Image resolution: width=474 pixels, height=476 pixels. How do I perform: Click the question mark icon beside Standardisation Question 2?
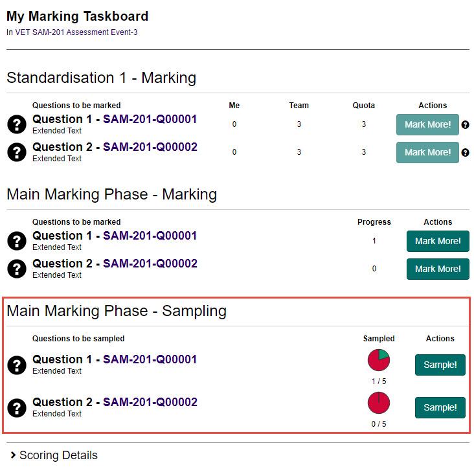[x=17, y=152]
